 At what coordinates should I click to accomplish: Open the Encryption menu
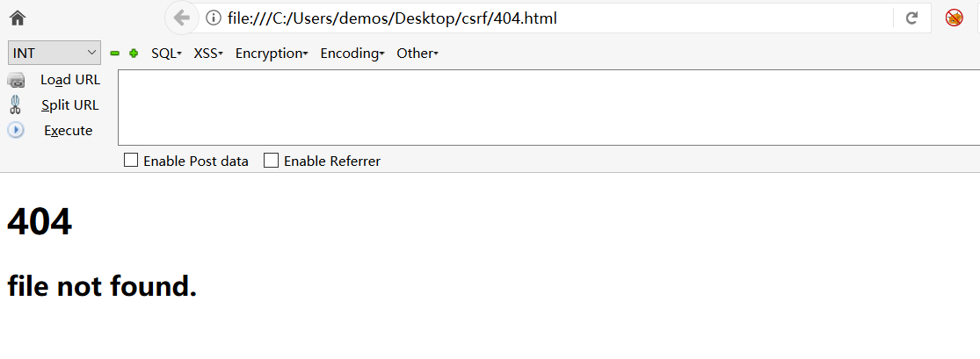coord(272,54)
